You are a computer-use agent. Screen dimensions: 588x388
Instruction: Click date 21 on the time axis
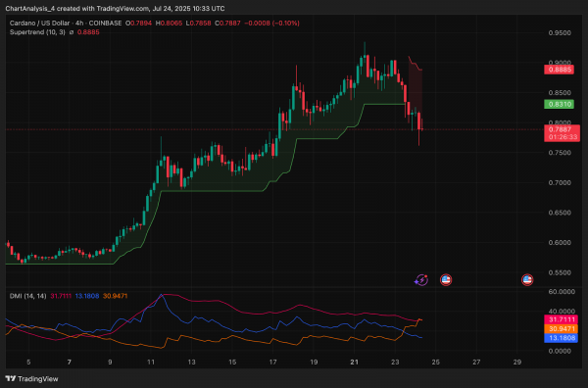354,363
